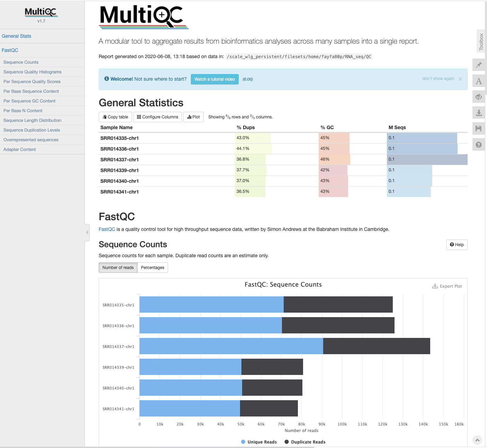Click don't show again link

[x=438, y=79]
